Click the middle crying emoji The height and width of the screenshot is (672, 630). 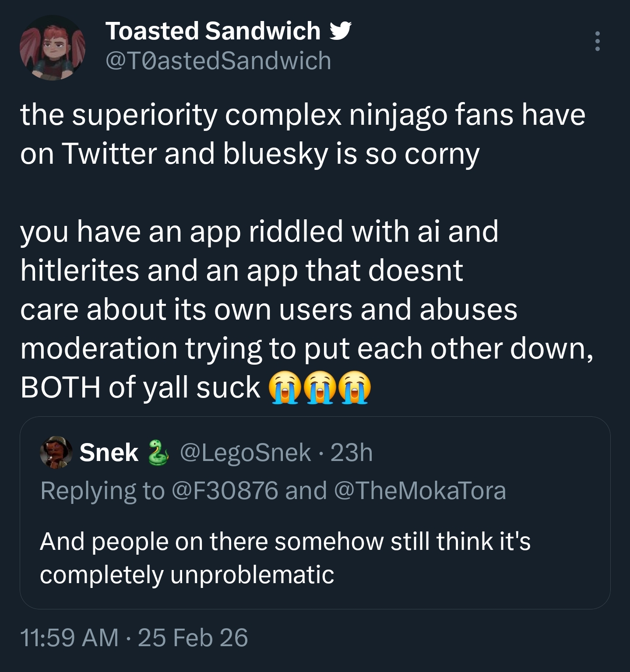click(320, 387)
